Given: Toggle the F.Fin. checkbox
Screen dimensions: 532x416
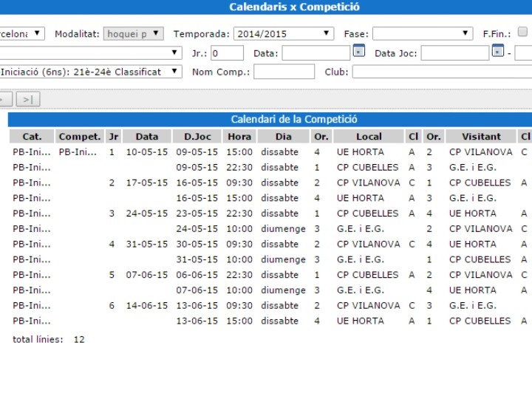Looking at the screenshot, I should (x=522, y=33).
